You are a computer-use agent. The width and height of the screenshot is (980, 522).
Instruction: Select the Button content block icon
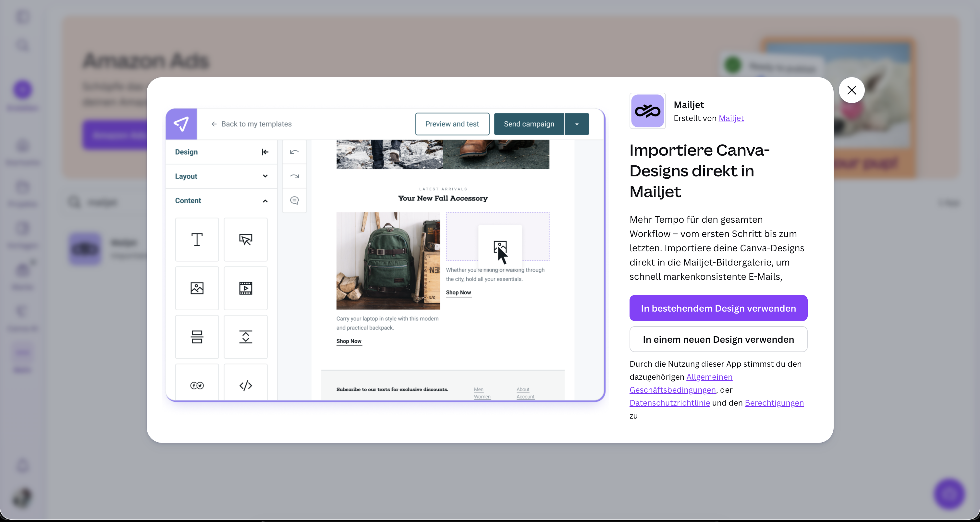[x=246, y=240]
